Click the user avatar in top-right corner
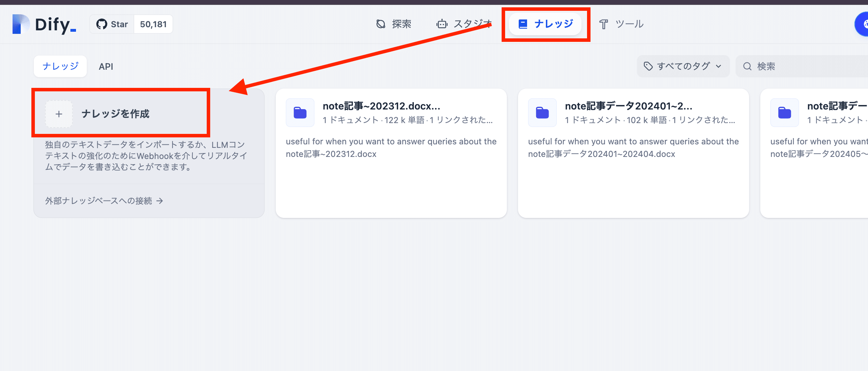 (863, 24)
